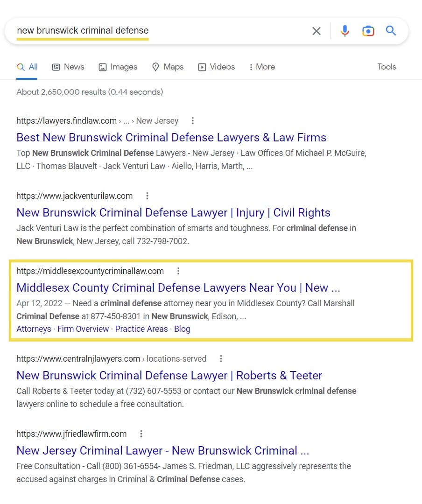Open three-dot options for the jfriedlawfirm.com result
The width and height of the screenshot is (422, 504).
pyautogui.click(x=141, y=434)
